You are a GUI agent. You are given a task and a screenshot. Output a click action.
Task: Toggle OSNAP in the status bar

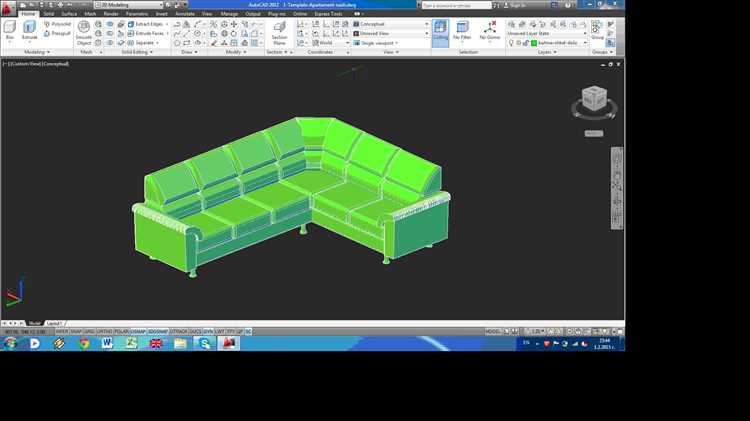[138, 331]
